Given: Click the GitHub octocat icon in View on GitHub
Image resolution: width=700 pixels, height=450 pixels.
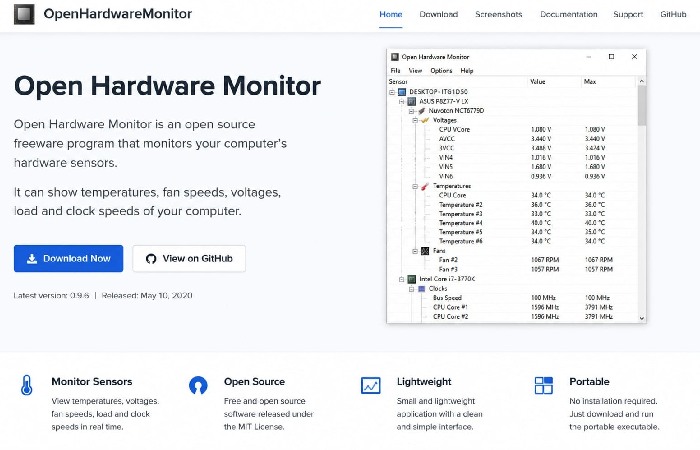Looking at the screenshot, I should click(151, 258).
